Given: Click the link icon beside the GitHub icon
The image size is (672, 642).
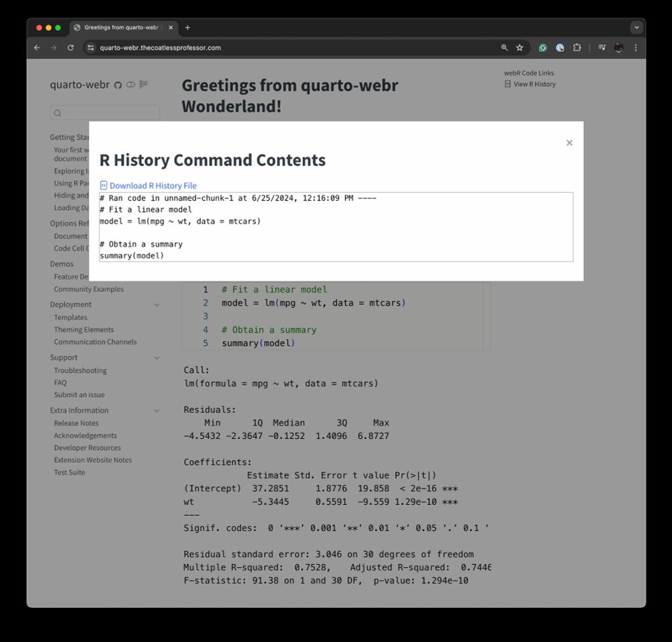Looking at the screenshot, I should [130, 85].
